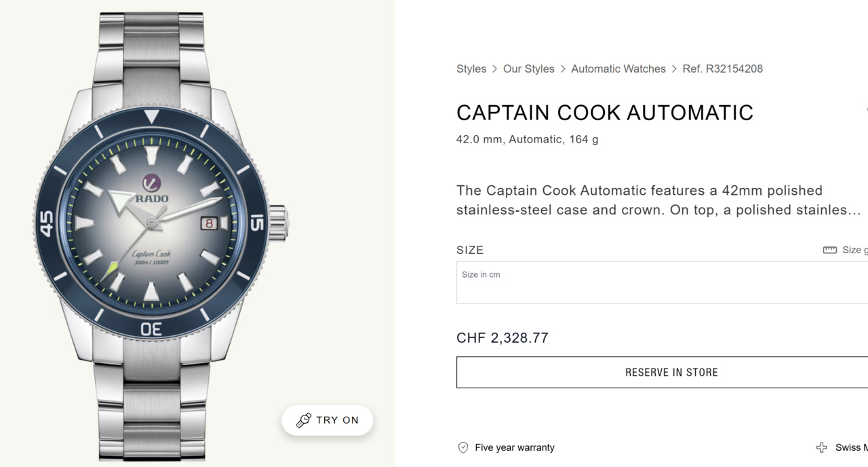Click the chevron after Our Styles breadcrumb
Screen dimensions: 868x467
(x=563, y=69)
